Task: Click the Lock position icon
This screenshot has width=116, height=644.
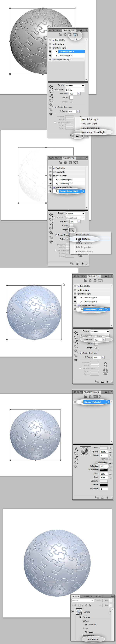Action: [86, 605]
